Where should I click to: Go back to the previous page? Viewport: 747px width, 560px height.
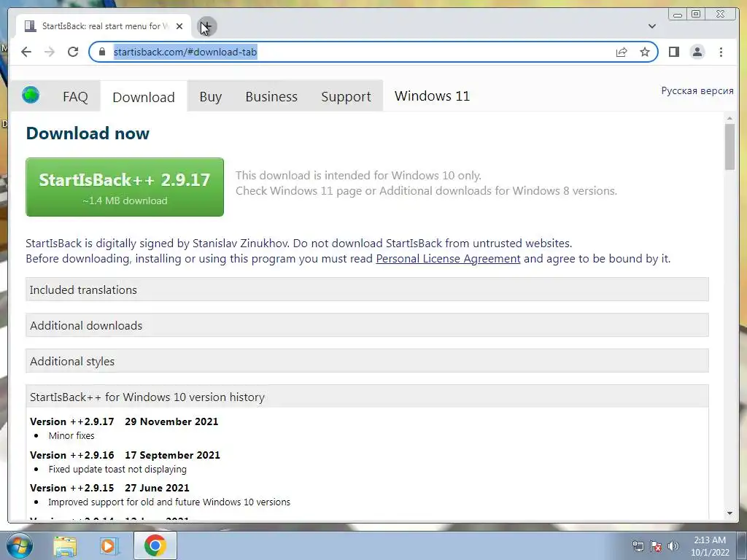click(26, 52)
